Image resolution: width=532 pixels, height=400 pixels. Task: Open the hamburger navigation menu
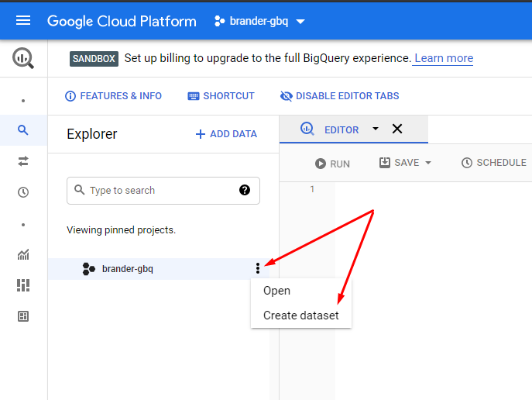tap(23, 21)
